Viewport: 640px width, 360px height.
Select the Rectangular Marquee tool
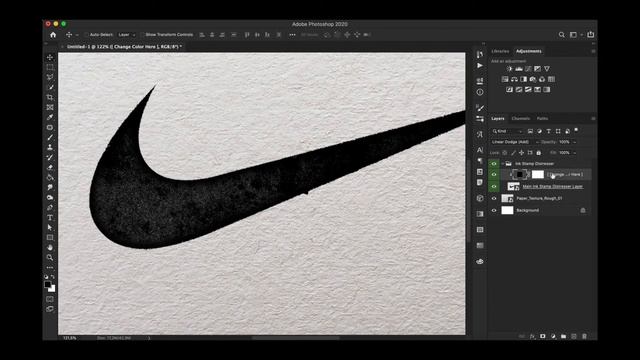click(50, 67)
